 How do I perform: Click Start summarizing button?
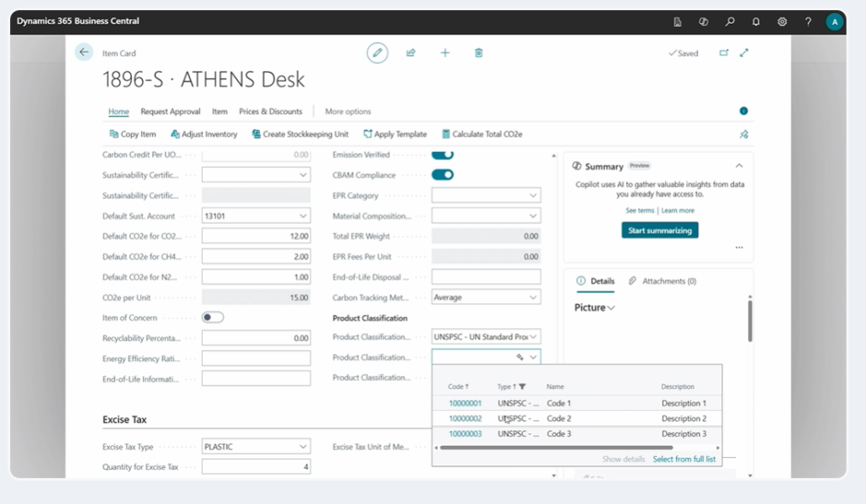[660, 230]
